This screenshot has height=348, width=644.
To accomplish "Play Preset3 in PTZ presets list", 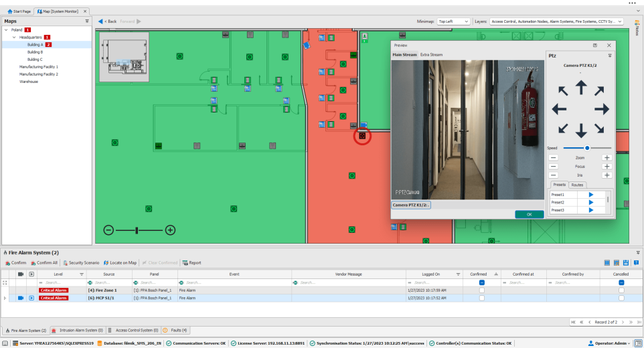I will coord(591,210).
